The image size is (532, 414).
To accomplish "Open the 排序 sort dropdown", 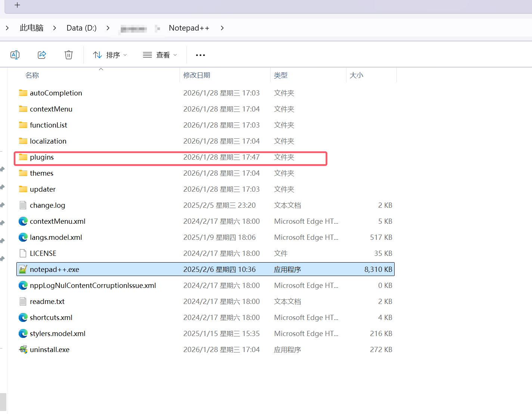I will point(110,55).
